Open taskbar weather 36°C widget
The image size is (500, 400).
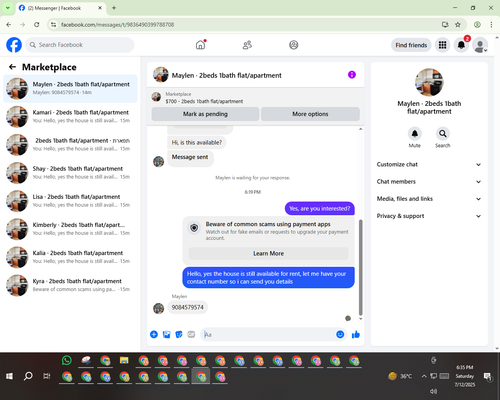(400, 376)
